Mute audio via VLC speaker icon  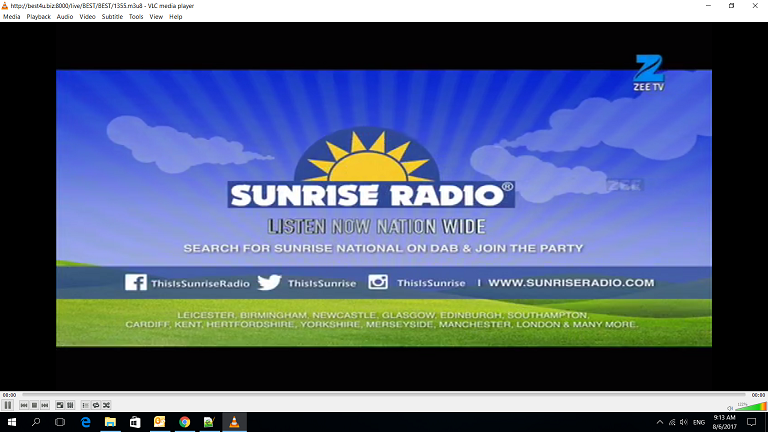pyautogui.click(x=730, y=408)
